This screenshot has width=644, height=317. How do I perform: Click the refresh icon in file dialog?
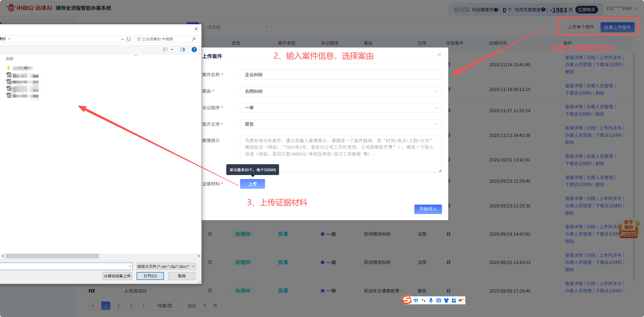pos(129,39)
